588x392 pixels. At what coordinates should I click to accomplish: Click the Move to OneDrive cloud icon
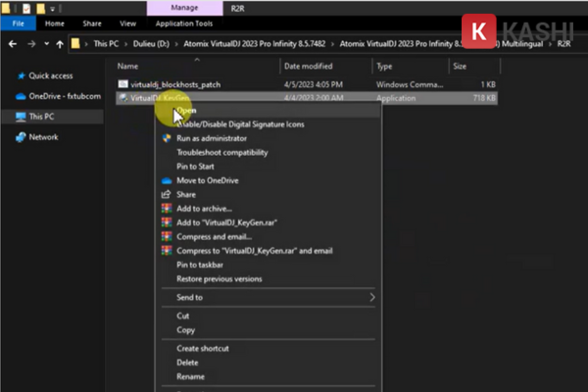coord(166,181)
